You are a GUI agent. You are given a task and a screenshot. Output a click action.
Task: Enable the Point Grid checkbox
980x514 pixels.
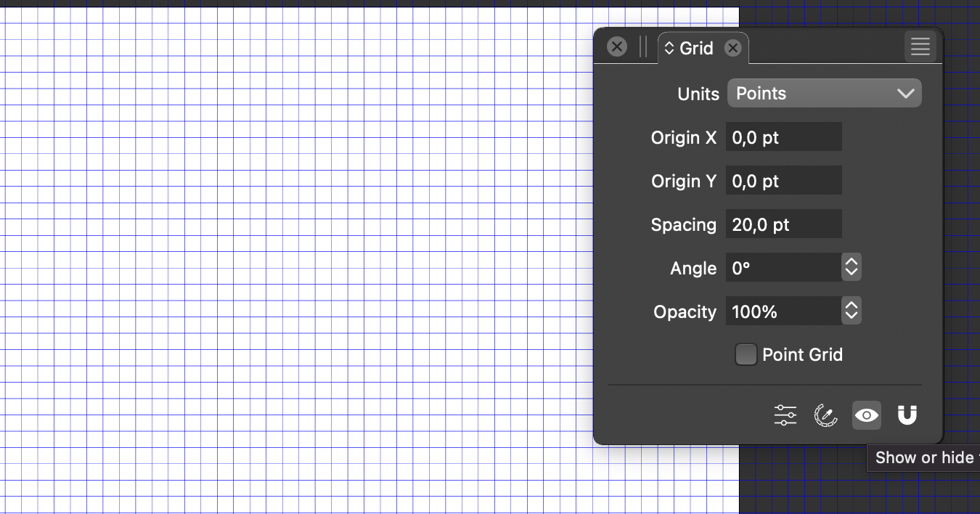[x=746, y=355]
